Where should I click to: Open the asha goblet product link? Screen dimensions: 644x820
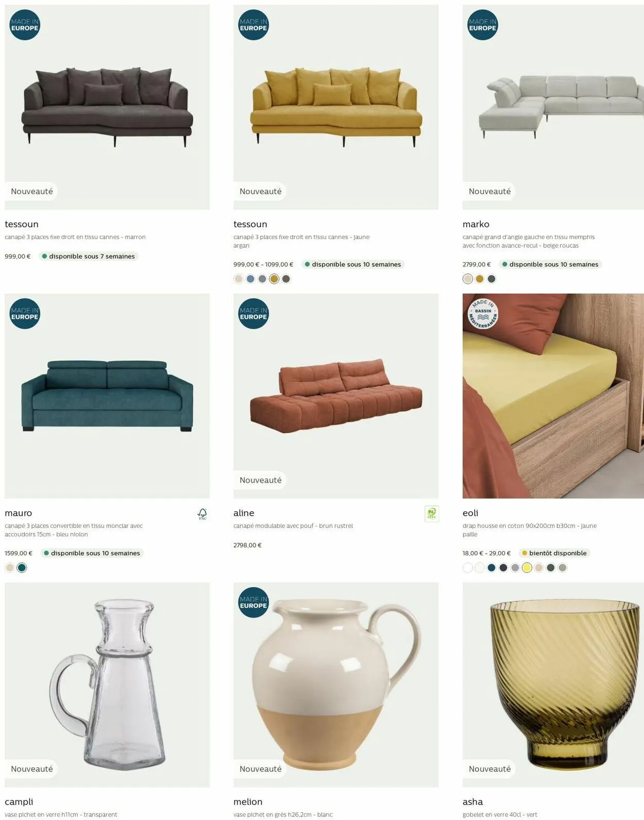pyautogui.click(x=472, y=801)
